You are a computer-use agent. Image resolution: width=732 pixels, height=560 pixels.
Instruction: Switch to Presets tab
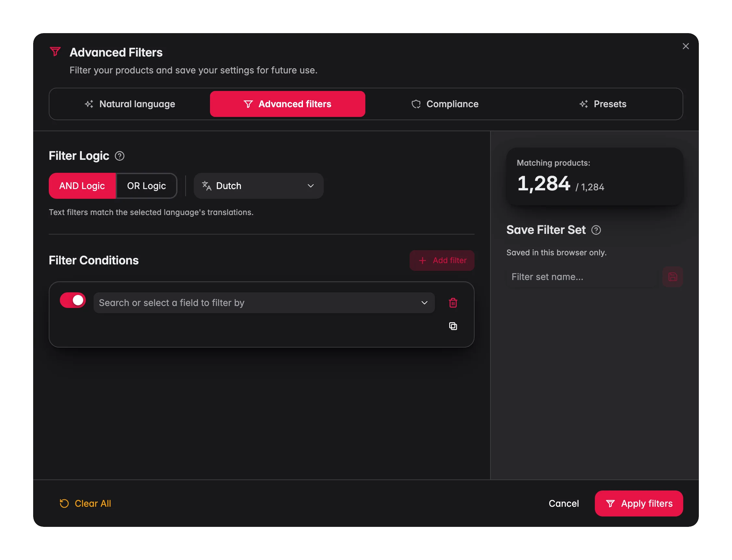pyautogui.click(x=602, y=104)
